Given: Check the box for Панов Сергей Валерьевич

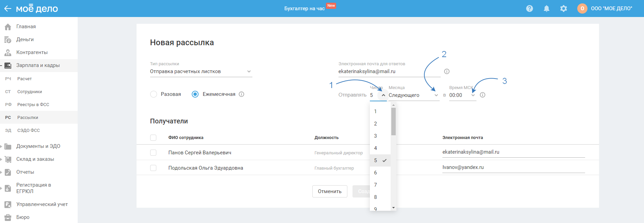Looking at the screenshot, I should [x=153, y=153].
